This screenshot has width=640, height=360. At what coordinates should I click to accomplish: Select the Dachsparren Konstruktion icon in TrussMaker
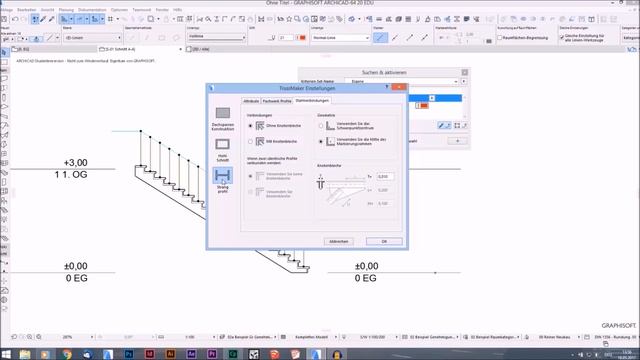click(x=222, y=113)
